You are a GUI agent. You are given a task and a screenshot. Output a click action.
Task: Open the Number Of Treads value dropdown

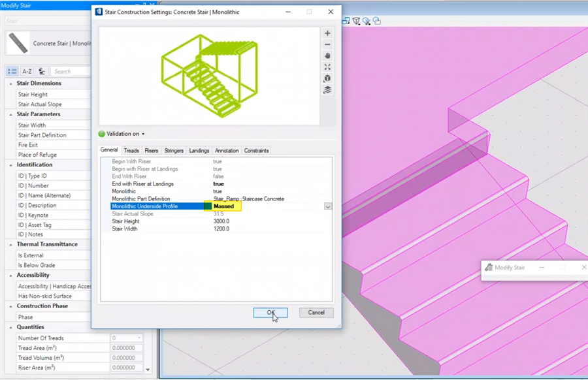(139, 338)
